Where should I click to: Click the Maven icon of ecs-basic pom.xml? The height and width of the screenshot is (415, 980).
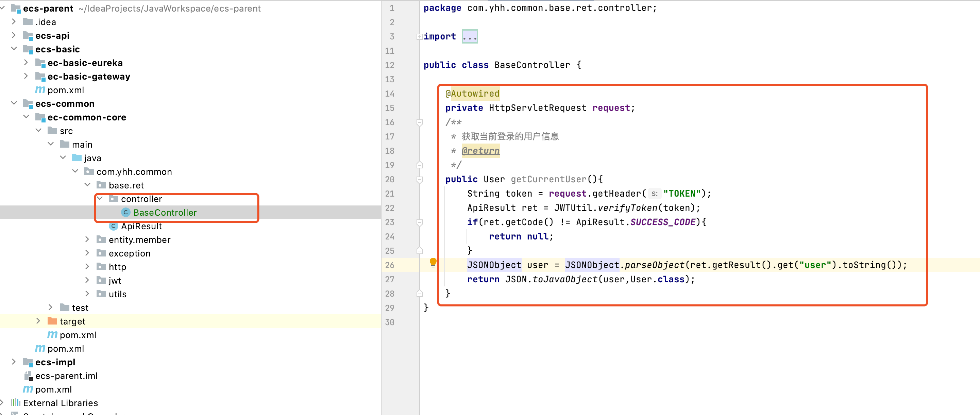[40, 90]
